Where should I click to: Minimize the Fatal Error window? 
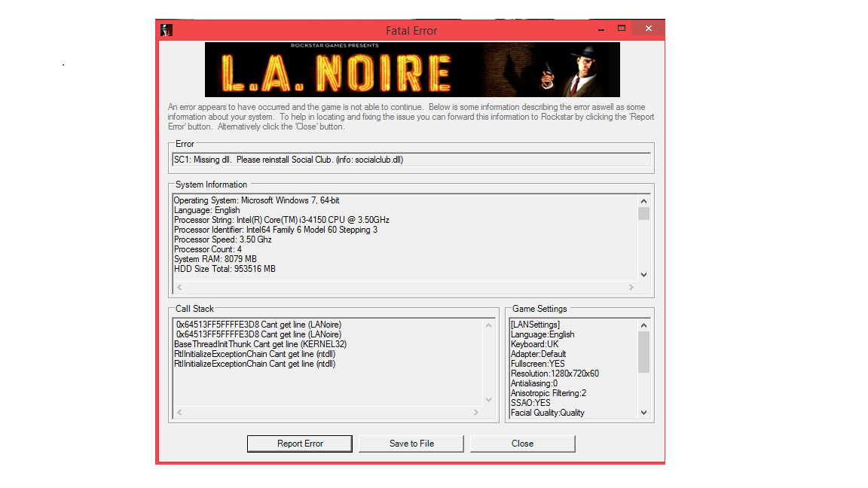(600, 29)
